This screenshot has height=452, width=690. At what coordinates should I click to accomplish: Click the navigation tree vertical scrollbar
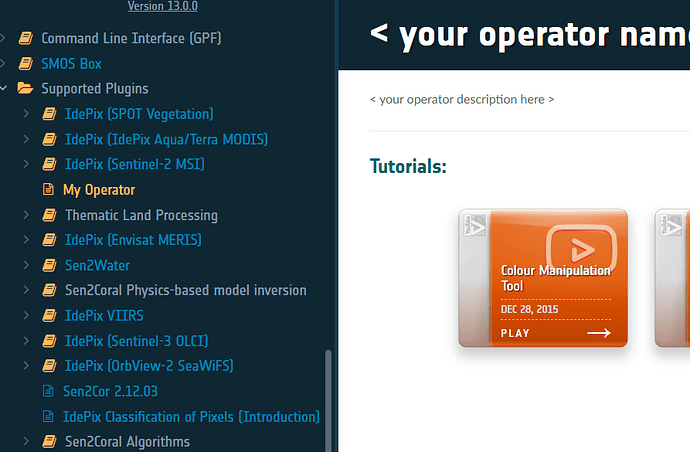click(x=328, y=401)
